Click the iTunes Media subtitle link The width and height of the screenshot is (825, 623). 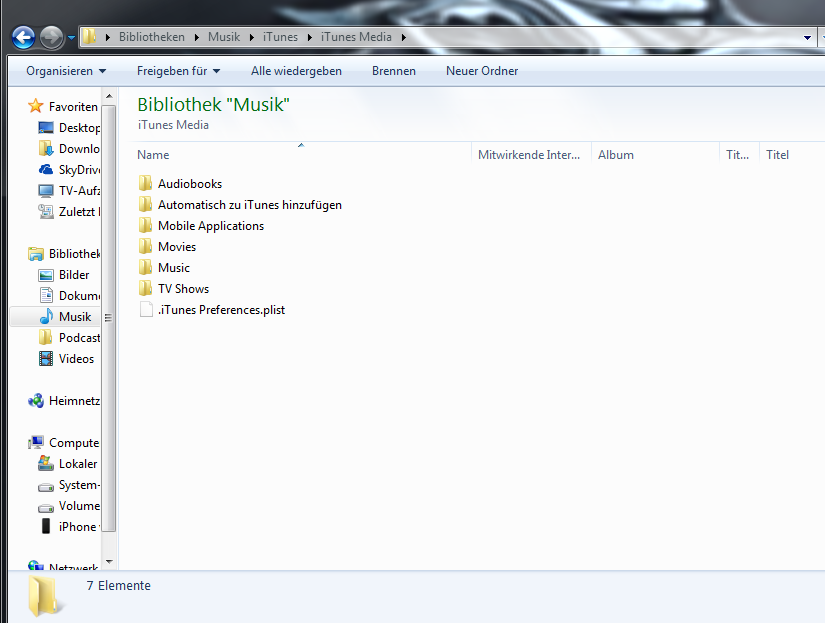click(173, 125)
